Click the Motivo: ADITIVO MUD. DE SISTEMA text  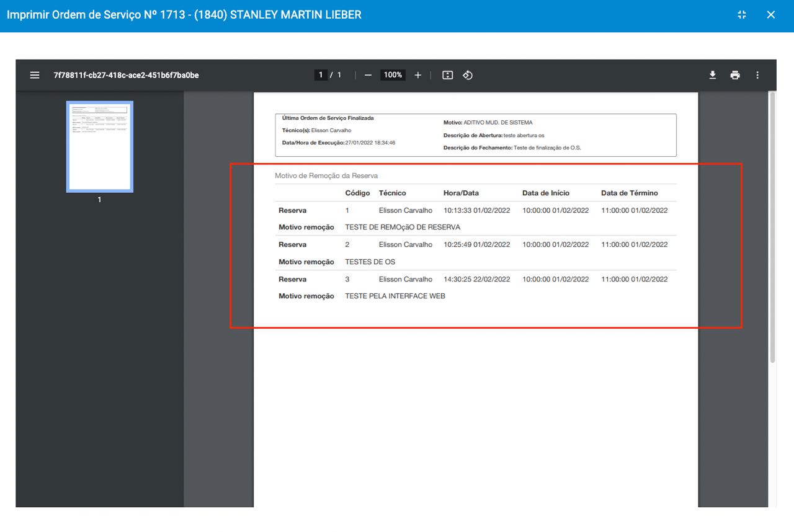[x=488, y=123]
